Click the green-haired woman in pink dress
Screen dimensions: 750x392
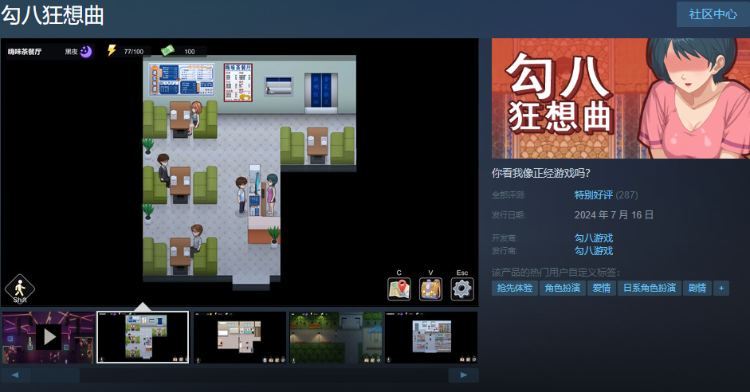[271, 194]
